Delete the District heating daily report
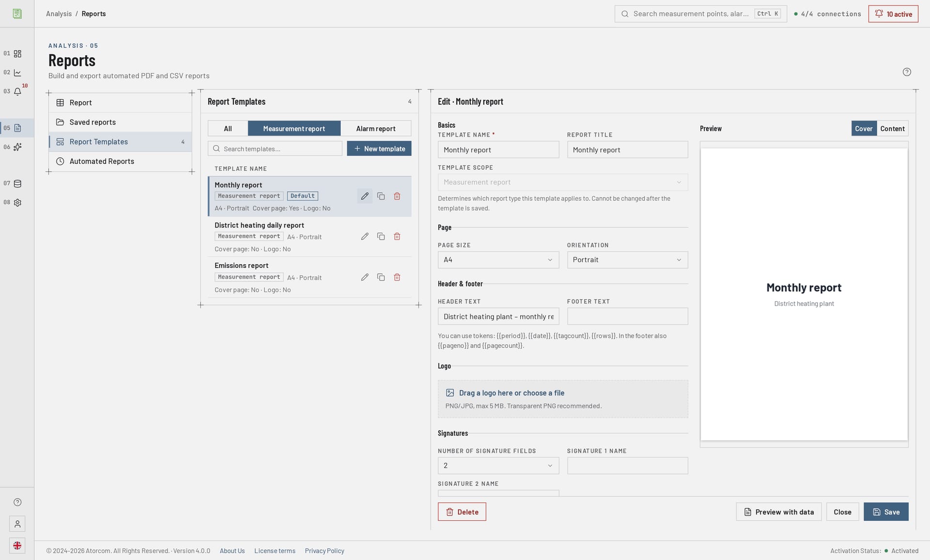 click(x=397, y=236)
